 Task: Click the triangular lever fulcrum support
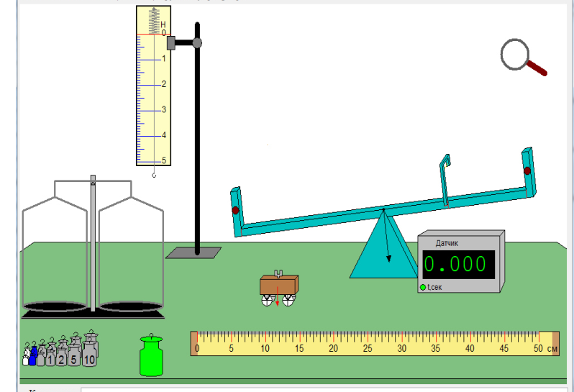384,249
